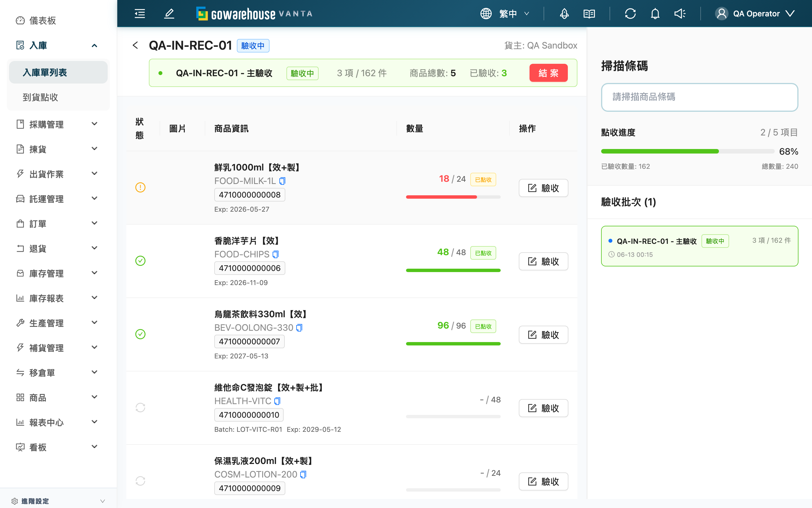Copy SKU HEALTH-VITC with copy icon
812x508 pixels.
click(x=277, y=401)
